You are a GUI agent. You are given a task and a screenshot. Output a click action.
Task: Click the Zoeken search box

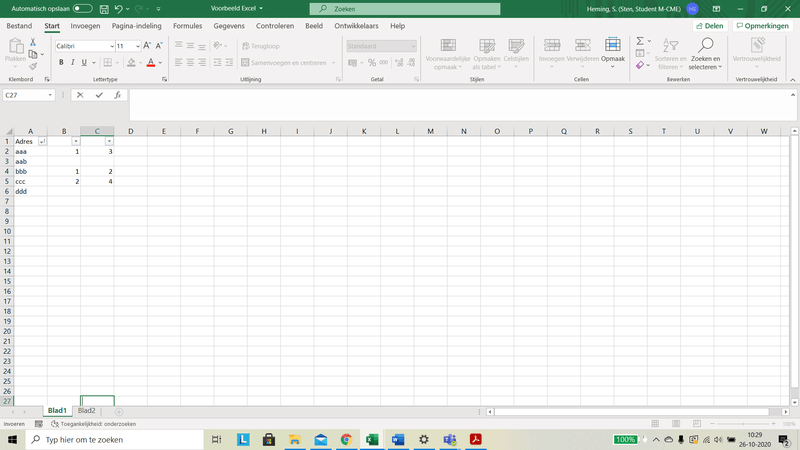(405, 9)
